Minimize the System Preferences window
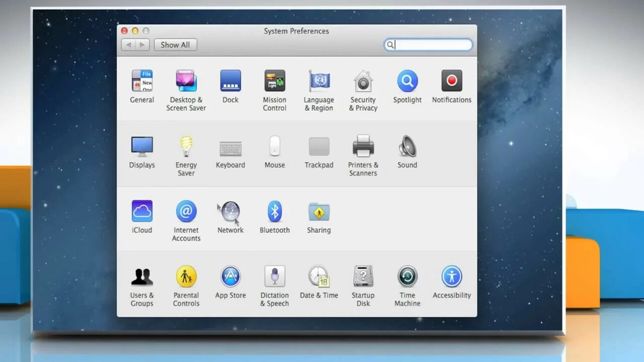 (x=135, y=31)
